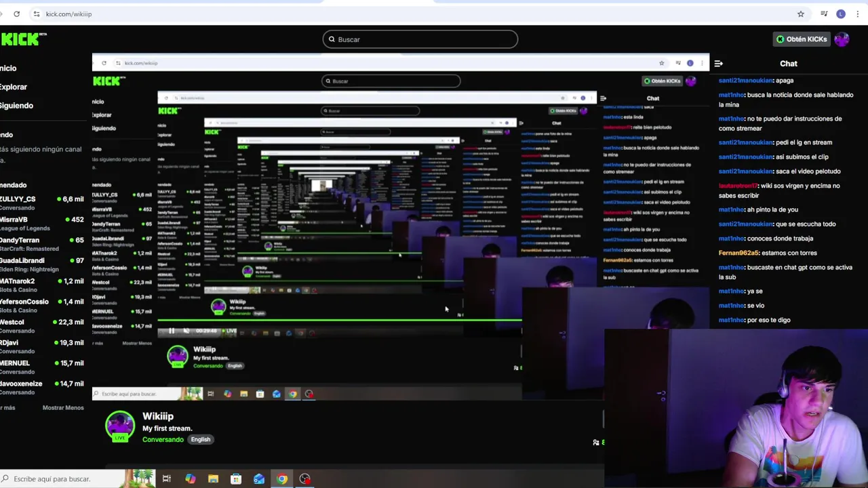Screen dimensions: 868x488
Task: Click chat message 'asi subimos el clip'
Action: pos(802,157)
